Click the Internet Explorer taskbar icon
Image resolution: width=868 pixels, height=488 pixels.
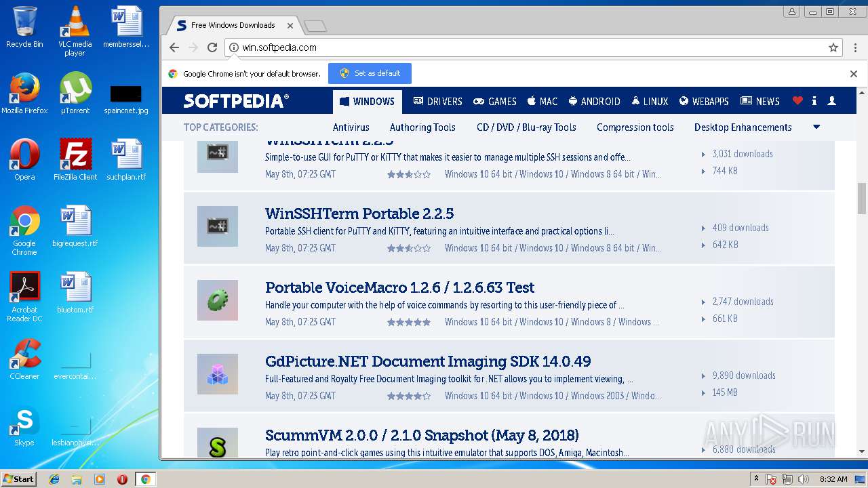(x=54, y=479)
